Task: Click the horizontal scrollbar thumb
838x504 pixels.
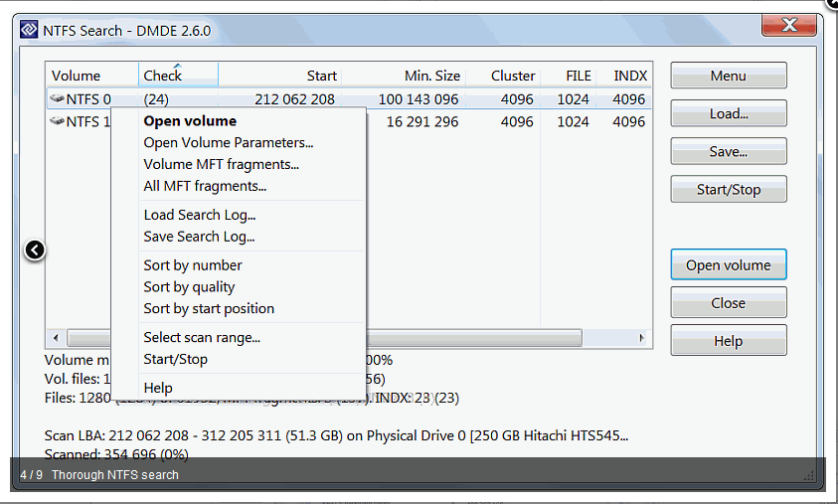Action: [324, 338]
